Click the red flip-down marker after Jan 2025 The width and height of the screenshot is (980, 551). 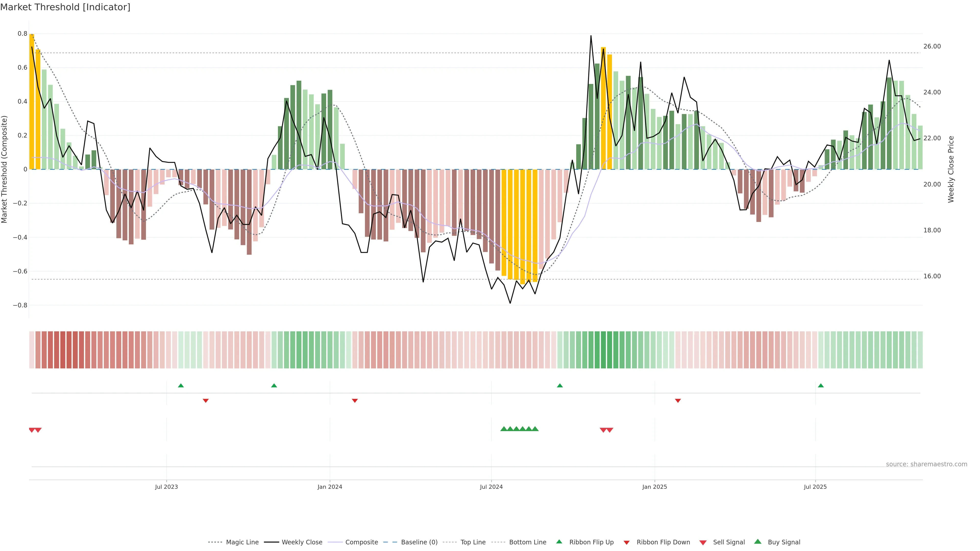tap(678, 400)
